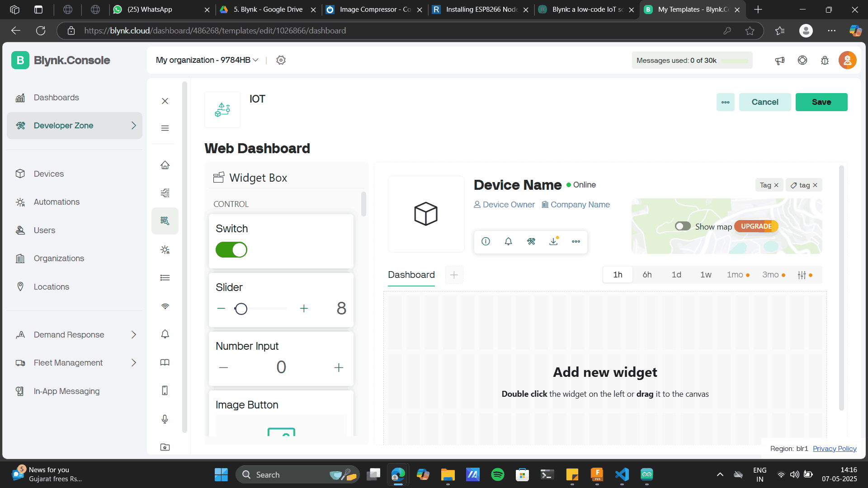Click the device info icon
The image size is (868, 488).
pyautogui.click(x=486, y=241)
